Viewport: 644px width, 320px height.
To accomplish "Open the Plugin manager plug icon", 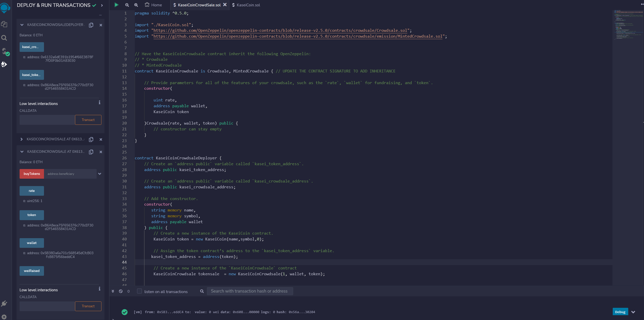I will click(x=4, y=303).
